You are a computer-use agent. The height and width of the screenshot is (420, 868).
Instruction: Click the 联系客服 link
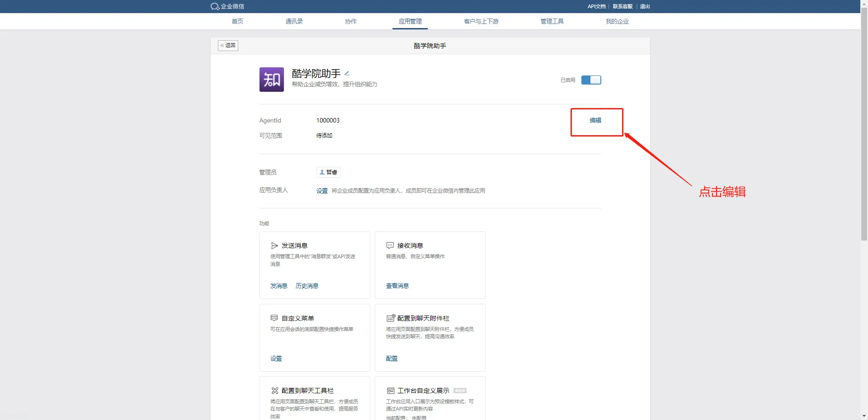(623, 6)
